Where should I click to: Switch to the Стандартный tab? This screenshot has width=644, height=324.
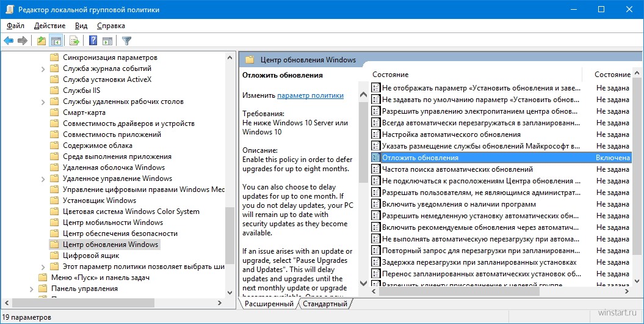pyautogui.click(x=325, y=304)
